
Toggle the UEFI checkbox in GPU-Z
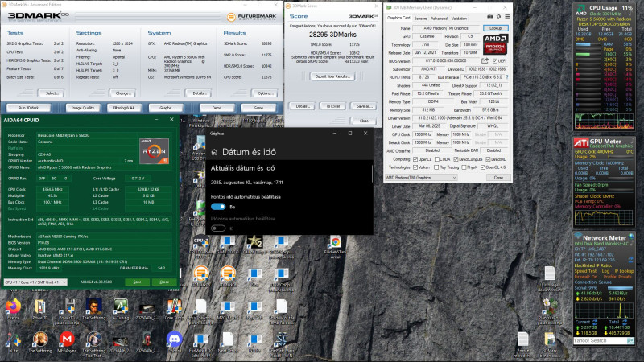(495, 61)
